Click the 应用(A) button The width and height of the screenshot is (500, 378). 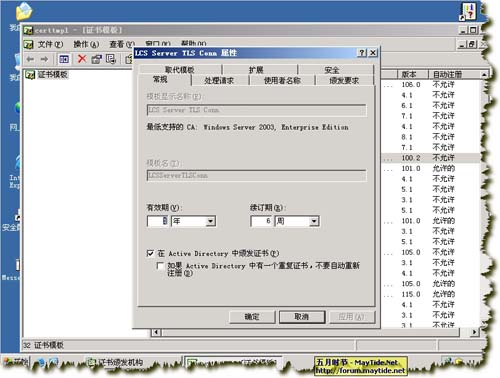pyautogui.click(x=352, y=317)
